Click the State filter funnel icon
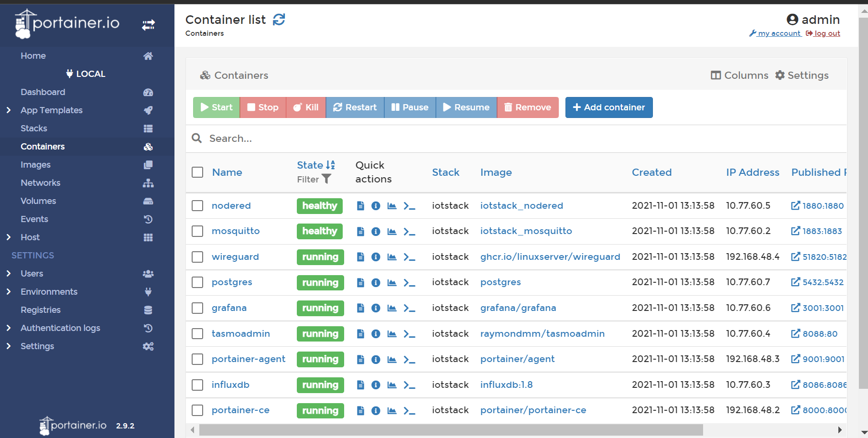Viewport: 868px width, 438px height. point(326,179)
